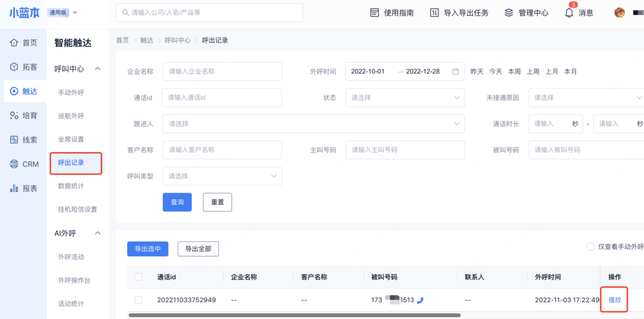Click the 企业名称 input field

tap(221, 72)
